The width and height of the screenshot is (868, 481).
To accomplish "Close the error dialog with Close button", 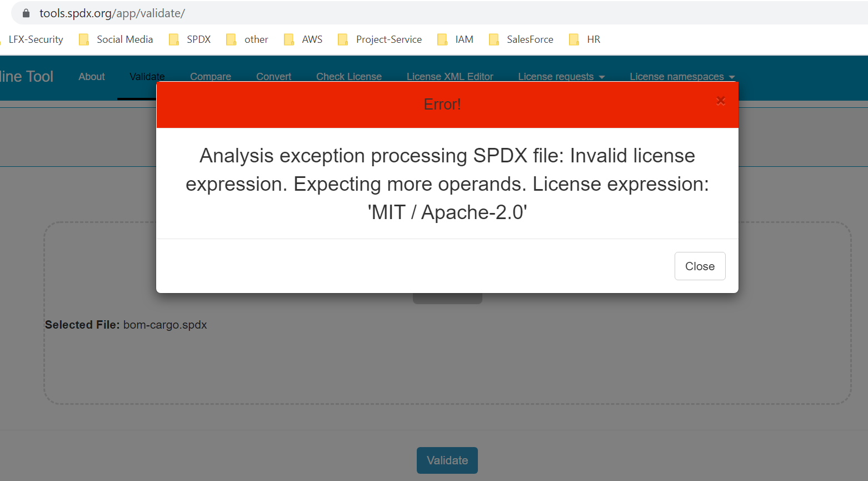I will point(700,266).
